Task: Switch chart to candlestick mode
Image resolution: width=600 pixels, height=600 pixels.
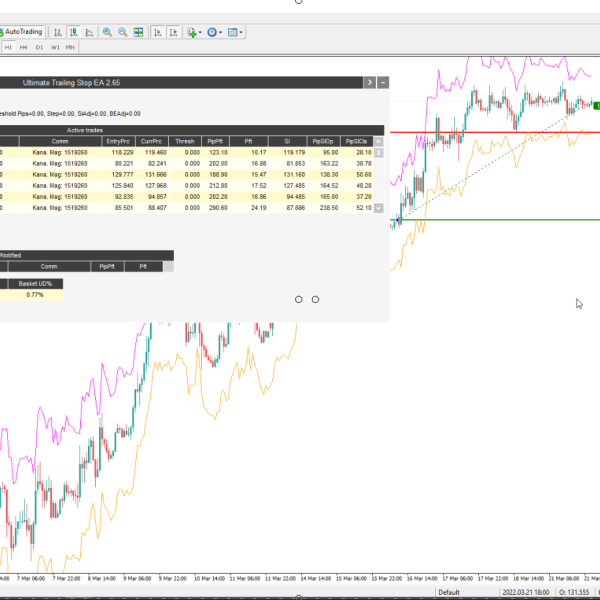Action: (x=73, y=32)
